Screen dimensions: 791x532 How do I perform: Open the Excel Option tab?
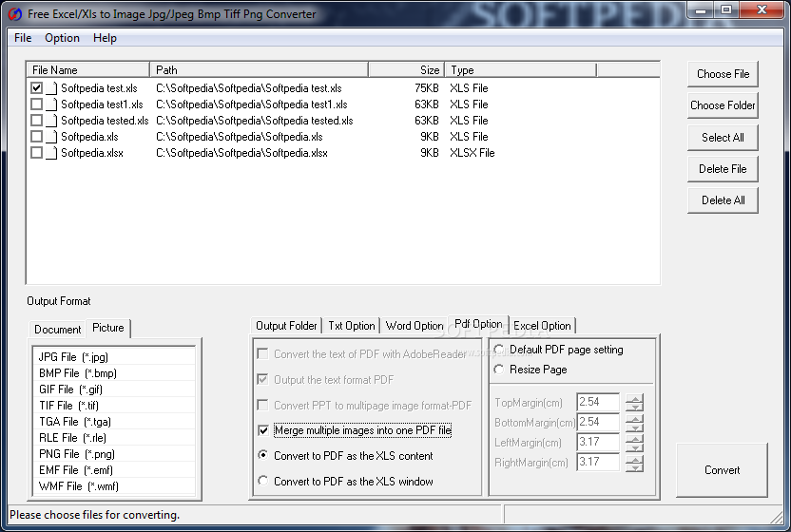pos(542,326)
